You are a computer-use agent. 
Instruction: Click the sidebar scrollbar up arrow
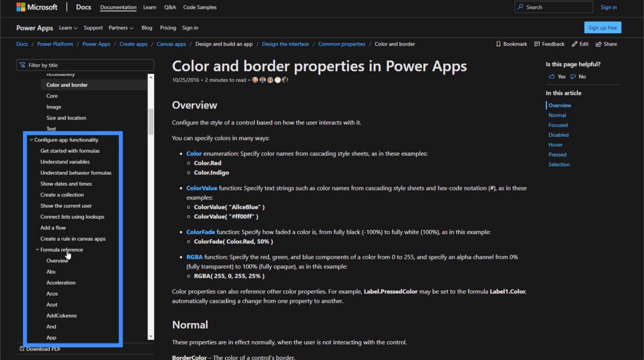pyautogui.click(x=151, y=77)
